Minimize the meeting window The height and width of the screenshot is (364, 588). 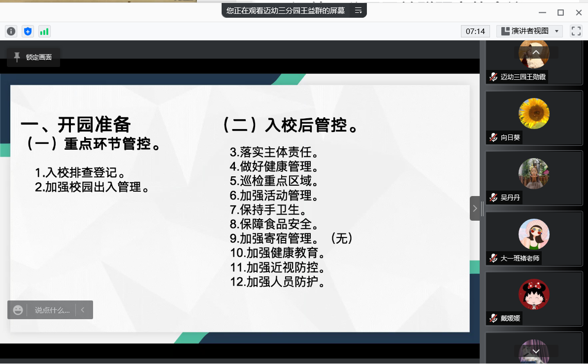point(542,12)
